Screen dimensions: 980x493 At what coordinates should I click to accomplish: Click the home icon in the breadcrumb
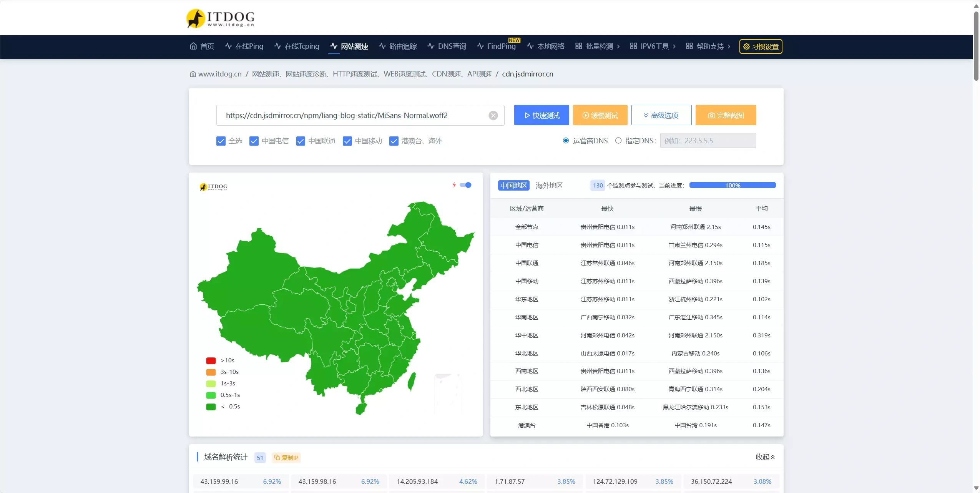pos(193,74)
